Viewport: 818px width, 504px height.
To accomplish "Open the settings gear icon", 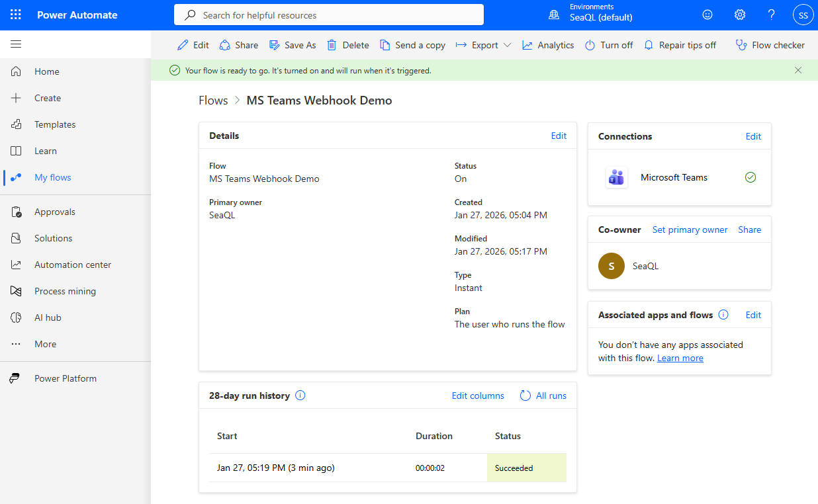I will pyautogui.click(x=740, y=15).
